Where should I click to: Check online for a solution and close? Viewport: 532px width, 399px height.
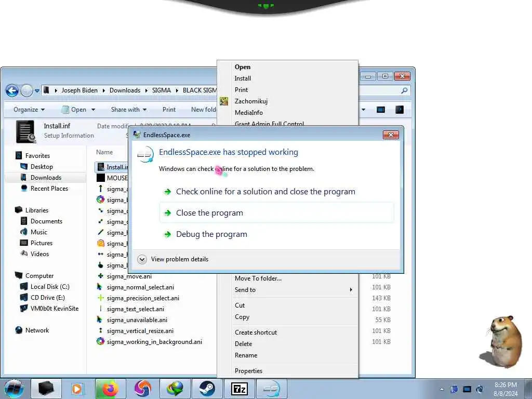coord(276,192)
